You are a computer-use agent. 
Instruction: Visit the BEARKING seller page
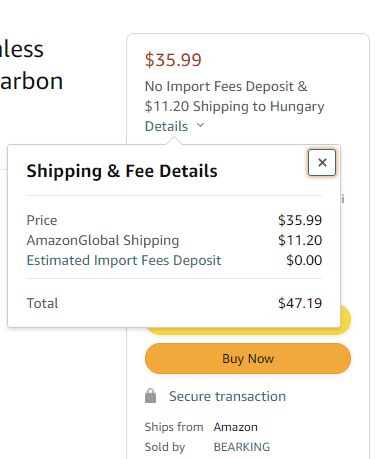click(241, 447)
